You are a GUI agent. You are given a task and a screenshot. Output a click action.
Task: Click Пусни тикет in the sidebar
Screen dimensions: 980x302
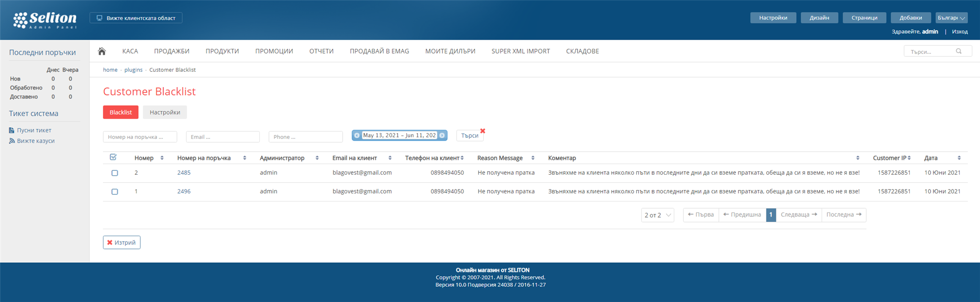(x=34, y=130)
